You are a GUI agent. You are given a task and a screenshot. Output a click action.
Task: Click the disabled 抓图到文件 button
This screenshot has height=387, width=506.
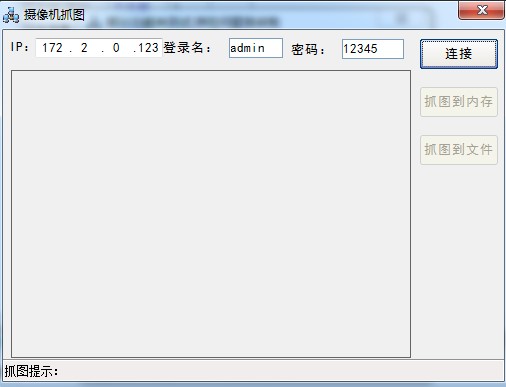459,150
